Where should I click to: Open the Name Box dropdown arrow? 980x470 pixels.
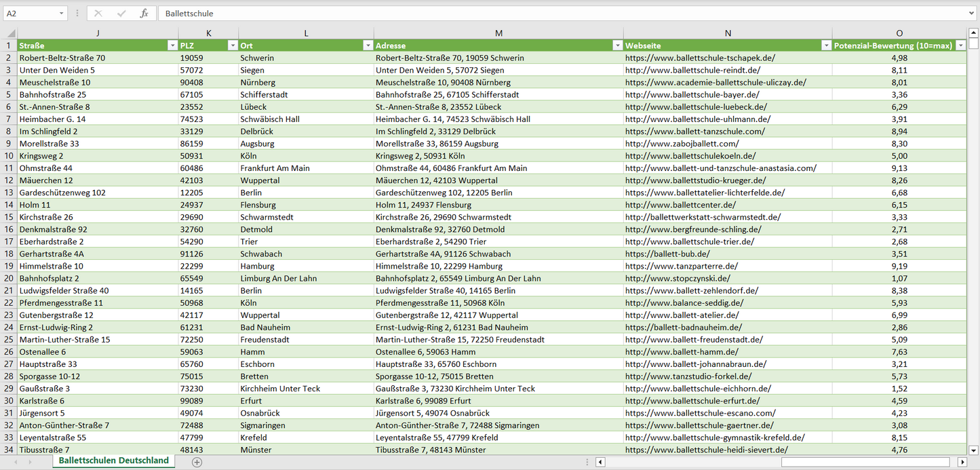tap(61, 14)
